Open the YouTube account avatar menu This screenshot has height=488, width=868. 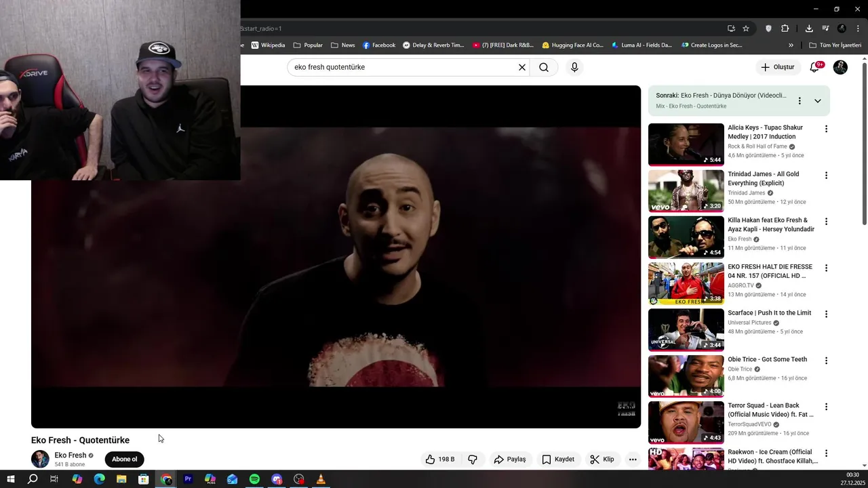pos(840,67)
